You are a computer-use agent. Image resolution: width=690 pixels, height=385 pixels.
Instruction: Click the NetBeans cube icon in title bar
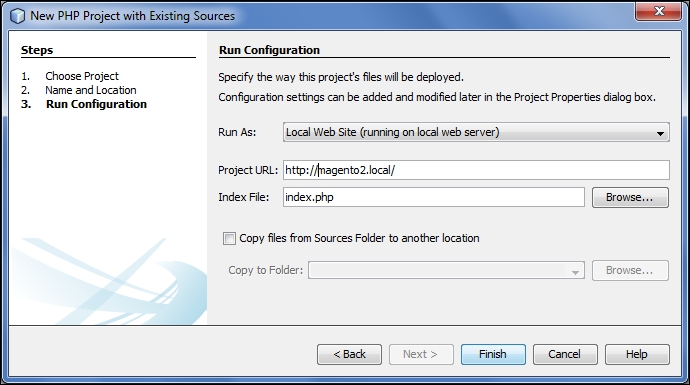pos(18,16)
